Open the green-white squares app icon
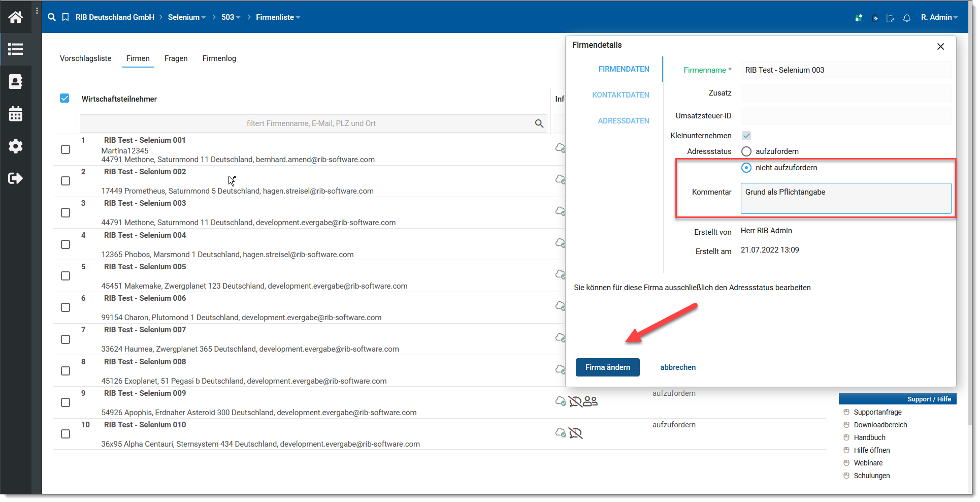 pos(859,18)
